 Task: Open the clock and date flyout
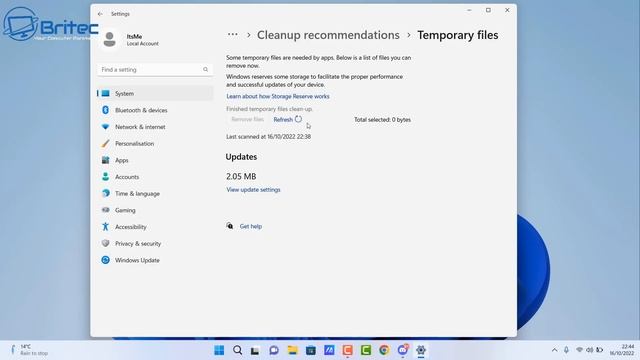[x=622, y=350]
